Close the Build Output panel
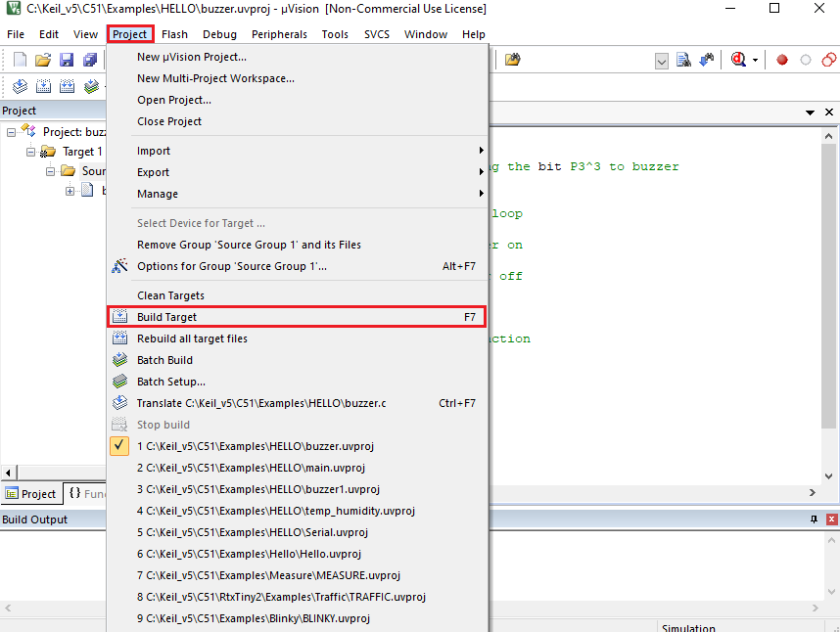Screen dimensions: 840x632 831,519
